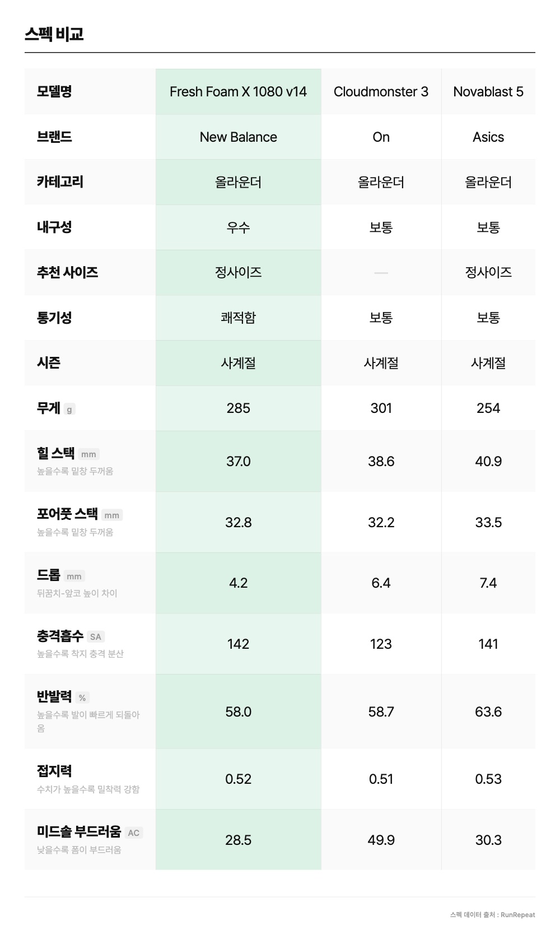Click the Fresh Foam X 1080 v14 column header
Image resolution: width=560 pixels, height=939 pixels.
[x=238, y=92]
